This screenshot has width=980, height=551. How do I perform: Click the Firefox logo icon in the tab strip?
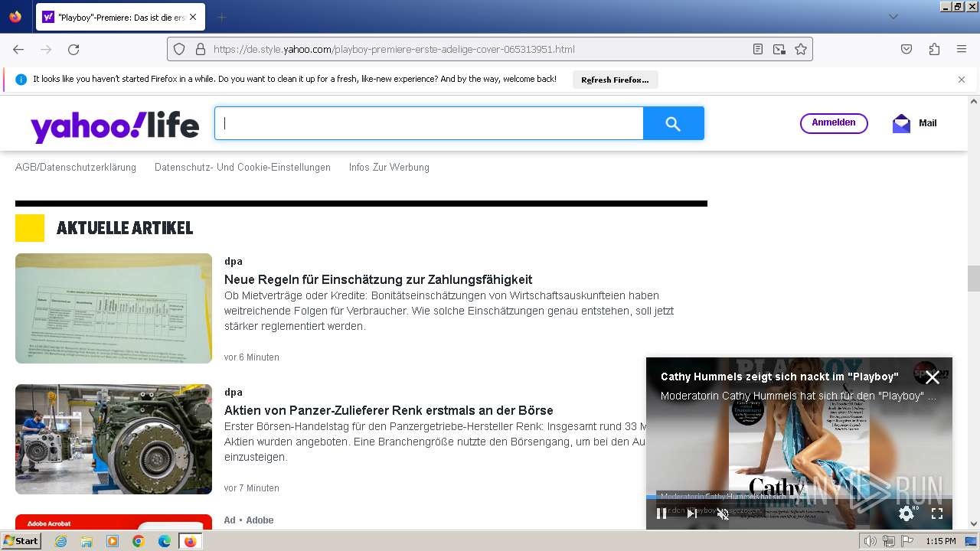coord(15,17)
